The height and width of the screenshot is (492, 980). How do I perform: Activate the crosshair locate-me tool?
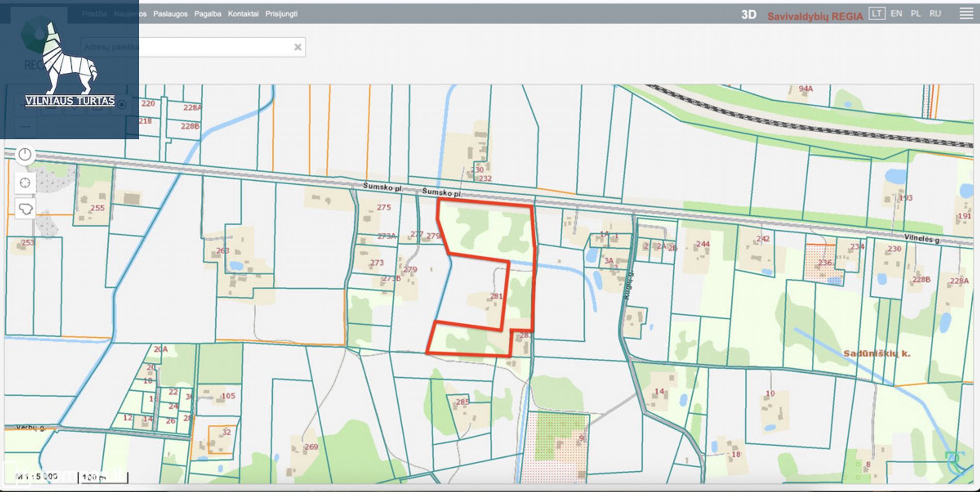[25, 182]
